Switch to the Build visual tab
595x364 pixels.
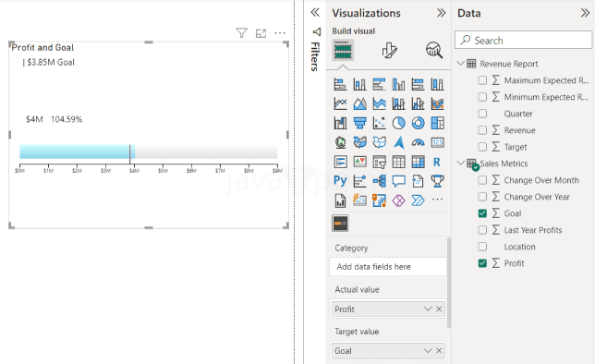[343, 50]
